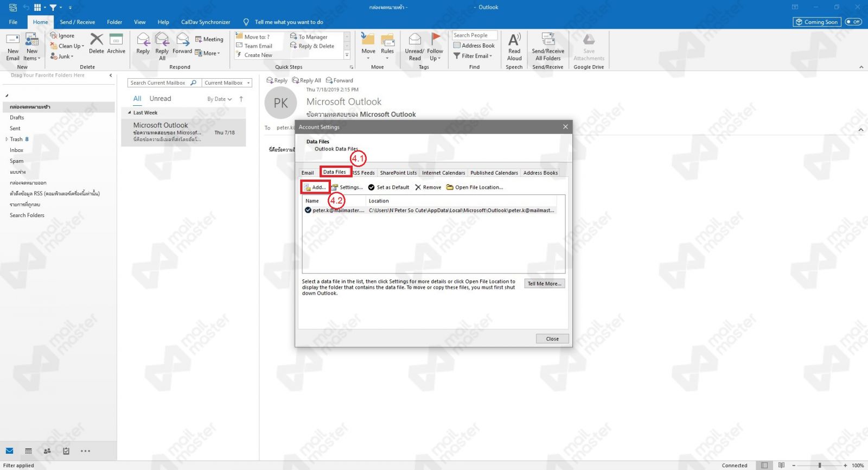Viewport: 868px width, 470px height.
Task: Show Unread messages only
Action: (160, 99)
